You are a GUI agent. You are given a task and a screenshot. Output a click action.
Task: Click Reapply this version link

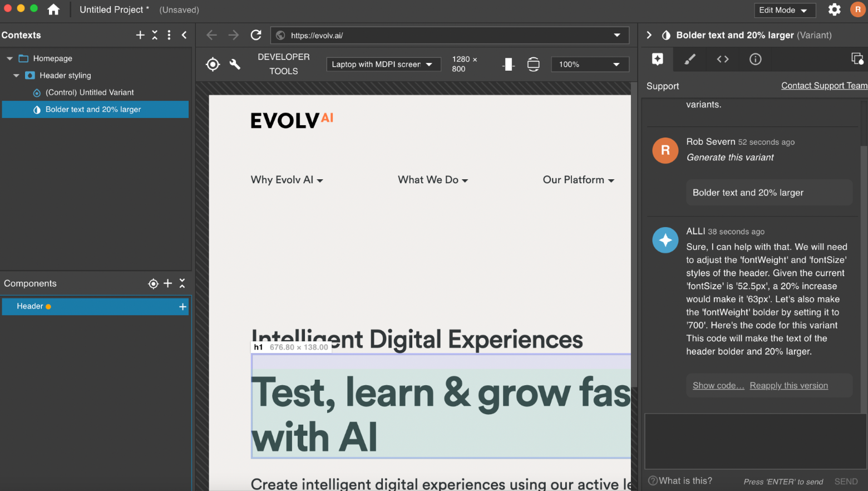click(788, 386)
